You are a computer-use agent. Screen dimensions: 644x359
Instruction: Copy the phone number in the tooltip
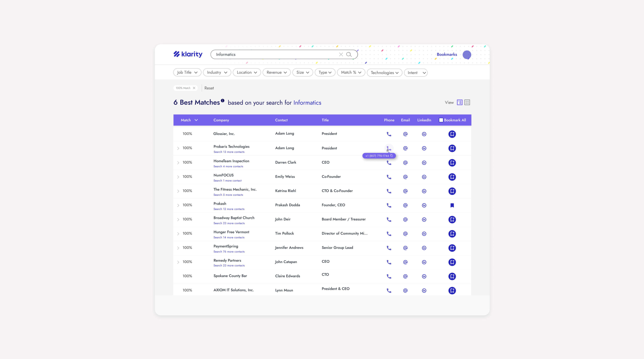(x=392, y=156)
